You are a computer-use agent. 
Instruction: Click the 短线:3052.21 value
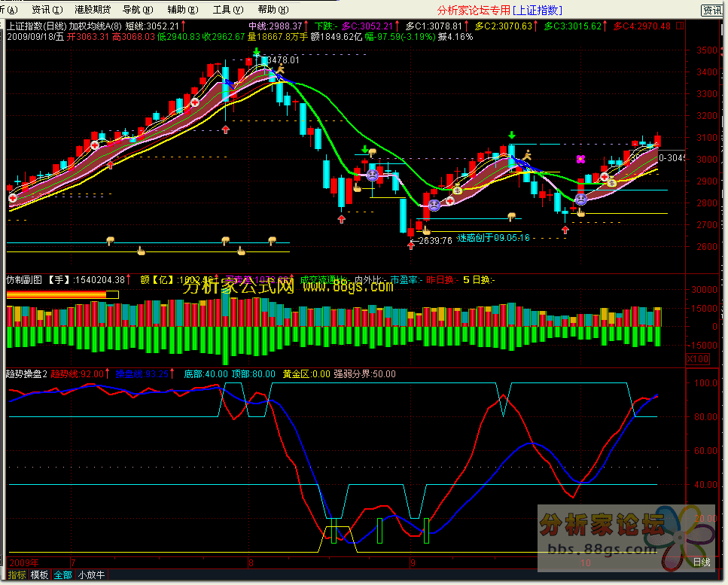click(x=152, y=26)
